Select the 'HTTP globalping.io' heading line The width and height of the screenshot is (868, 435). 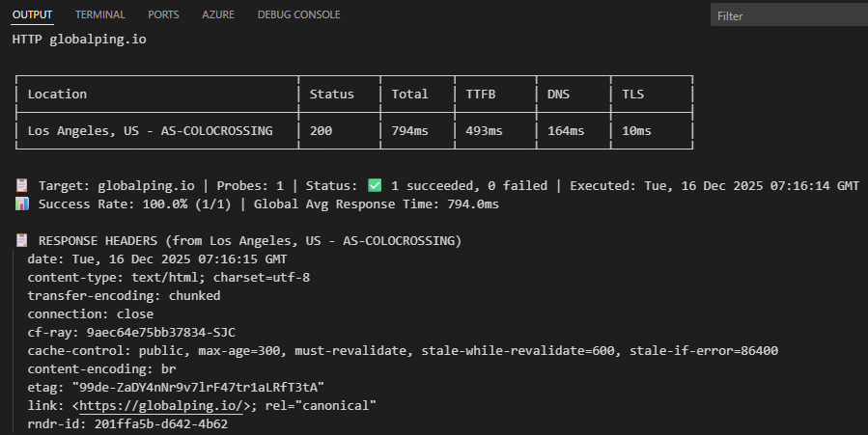pyautogui.click(x=79, y=40)
